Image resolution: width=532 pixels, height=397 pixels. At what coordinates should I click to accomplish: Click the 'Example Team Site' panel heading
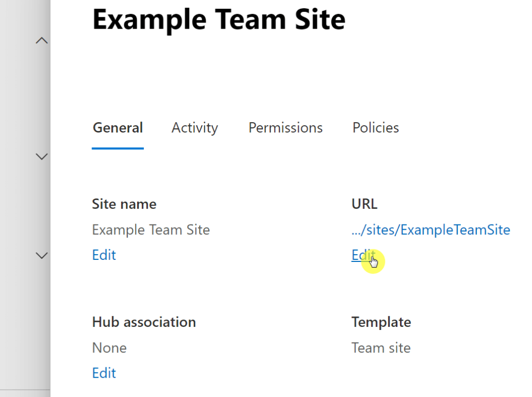click(219, 20)
